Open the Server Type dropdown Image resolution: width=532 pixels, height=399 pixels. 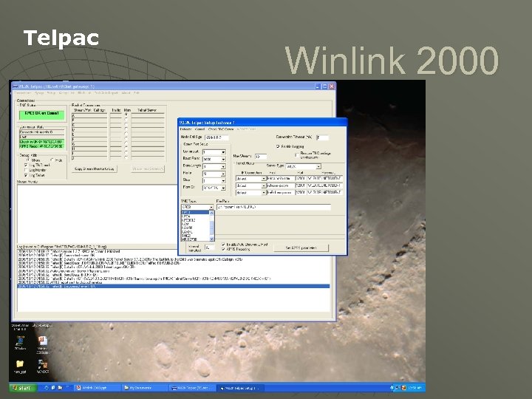coord(318,166)
